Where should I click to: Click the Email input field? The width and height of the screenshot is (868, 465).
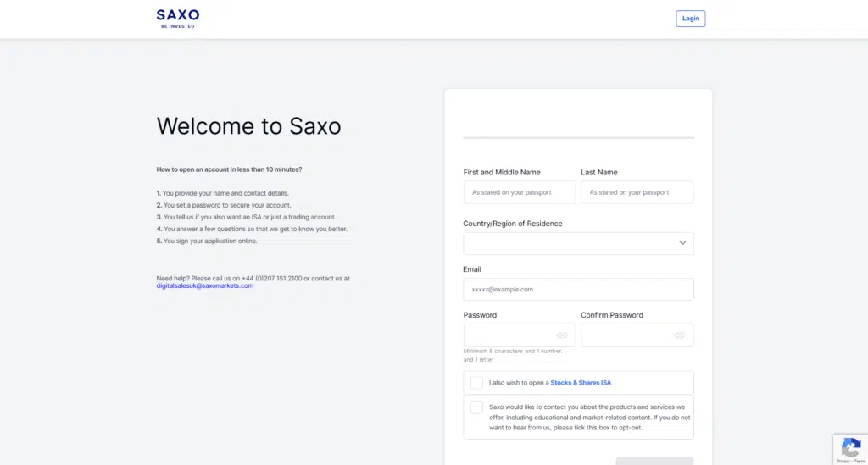click(x=578, y=289)
